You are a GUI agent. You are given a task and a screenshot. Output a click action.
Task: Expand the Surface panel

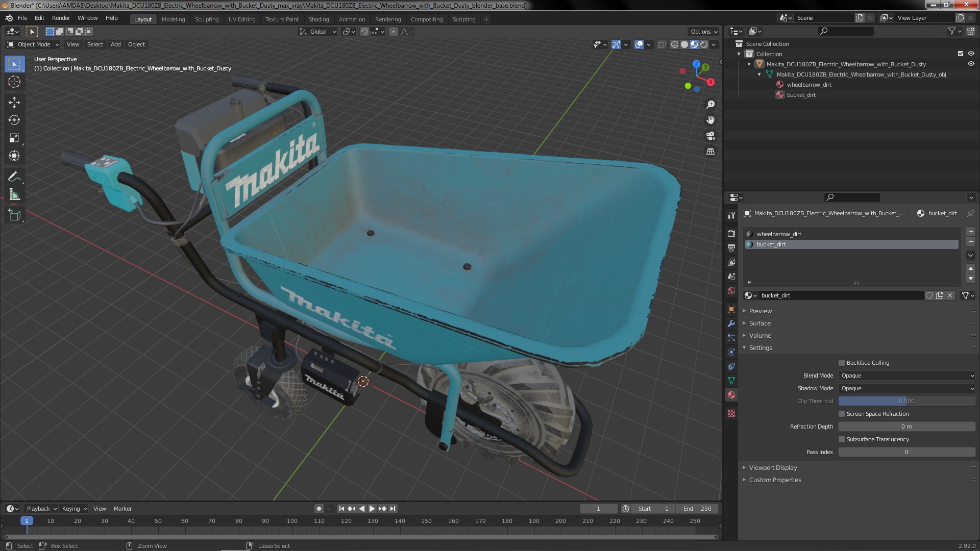pos(759,323)
